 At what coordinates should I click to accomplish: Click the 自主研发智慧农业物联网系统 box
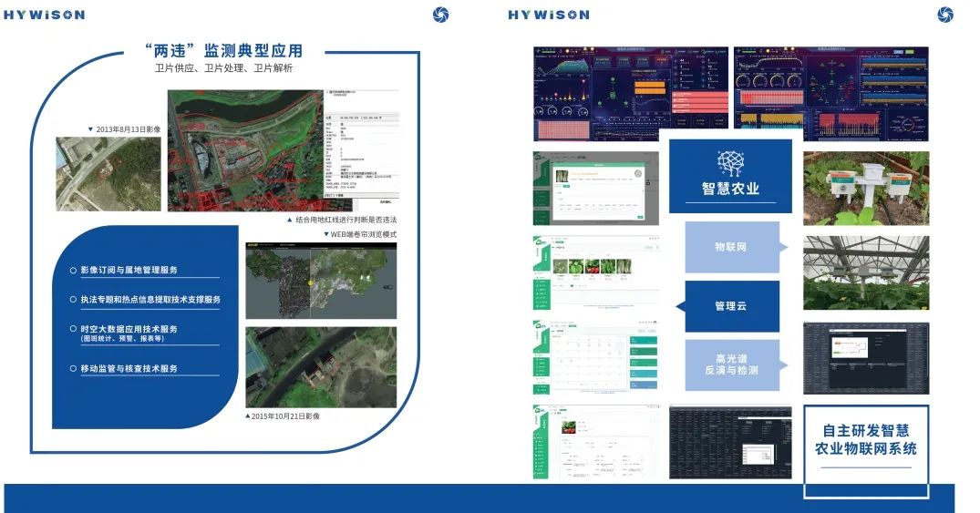pos(865,439)
